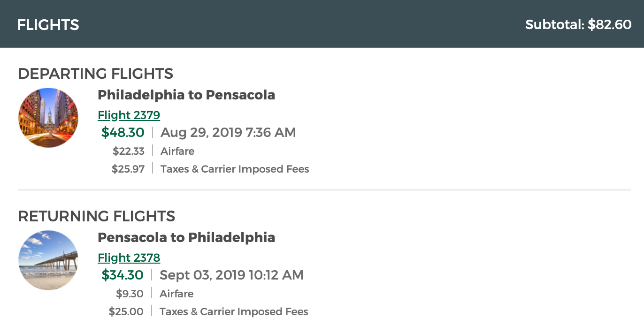Click the returning flight's Airfare label
The width and height of the screenshot is (644, 333).
(x=176, y=294)
